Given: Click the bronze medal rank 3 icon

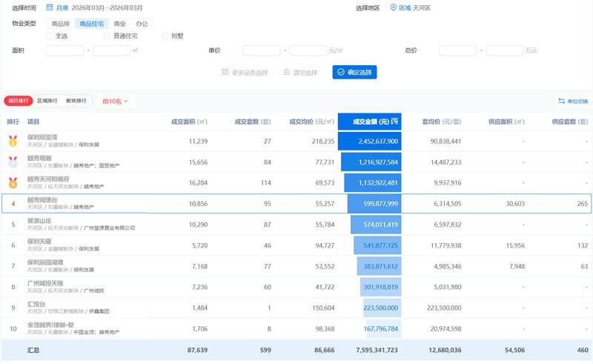Looking at the screenshot, I should [13, 183].
